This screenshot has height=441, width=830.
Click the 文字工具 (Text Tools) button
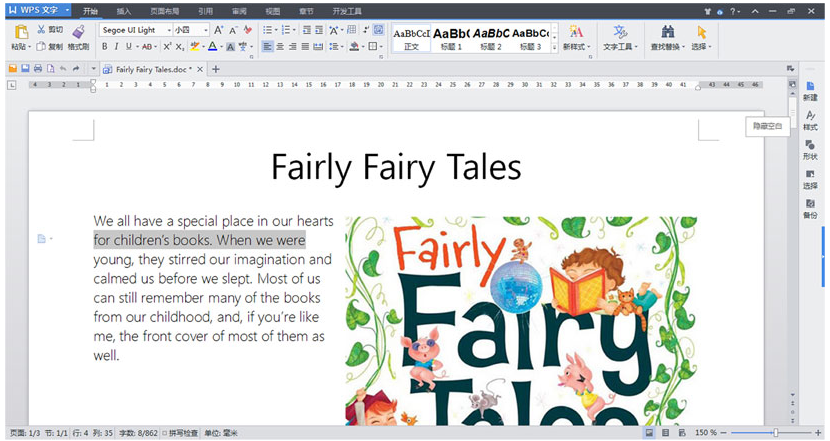click(x=620, y=37)
